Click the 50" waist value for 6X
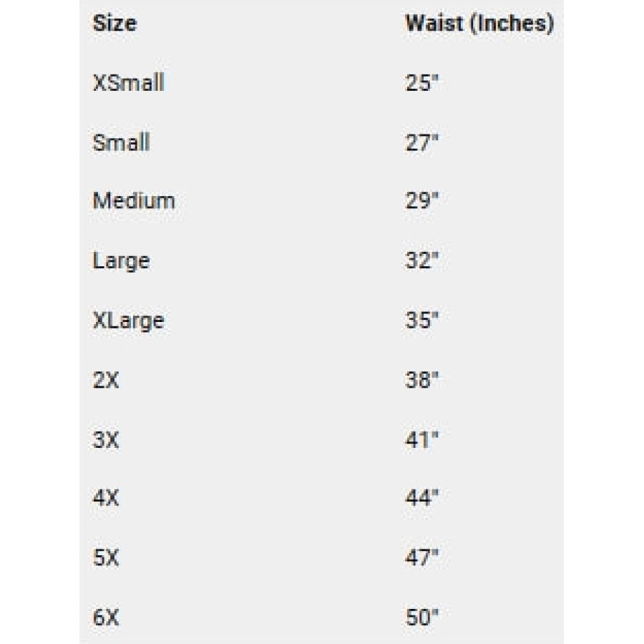 pyautogui.click(x=421, y=618)
